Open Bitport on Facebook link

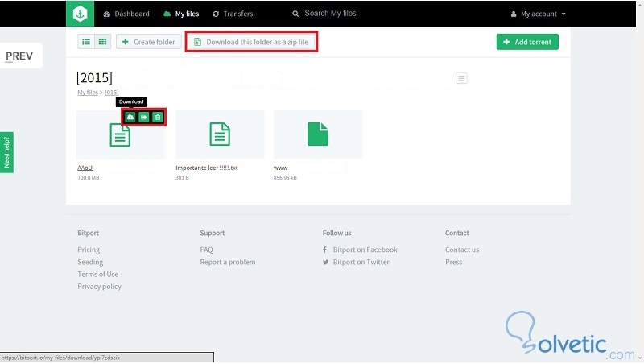pos(365,250)
